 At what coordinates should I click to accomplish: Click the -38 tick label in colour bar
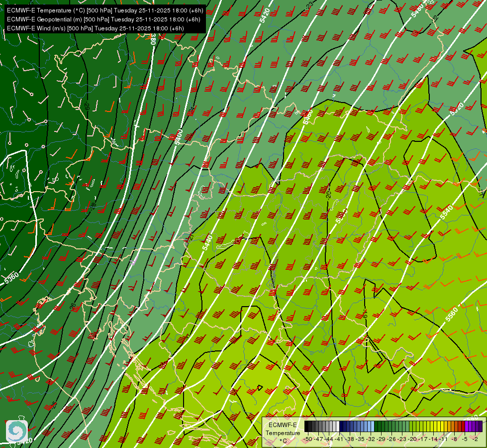(x=350, y=439)
